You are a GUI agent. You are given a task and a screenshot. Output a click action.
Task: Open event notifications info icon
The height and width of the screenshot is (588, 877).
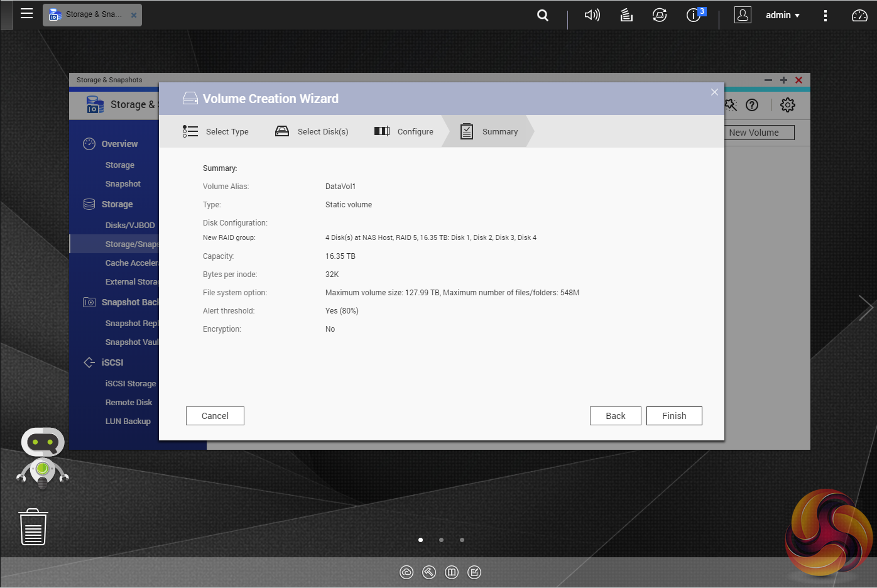tap(694, 15)
